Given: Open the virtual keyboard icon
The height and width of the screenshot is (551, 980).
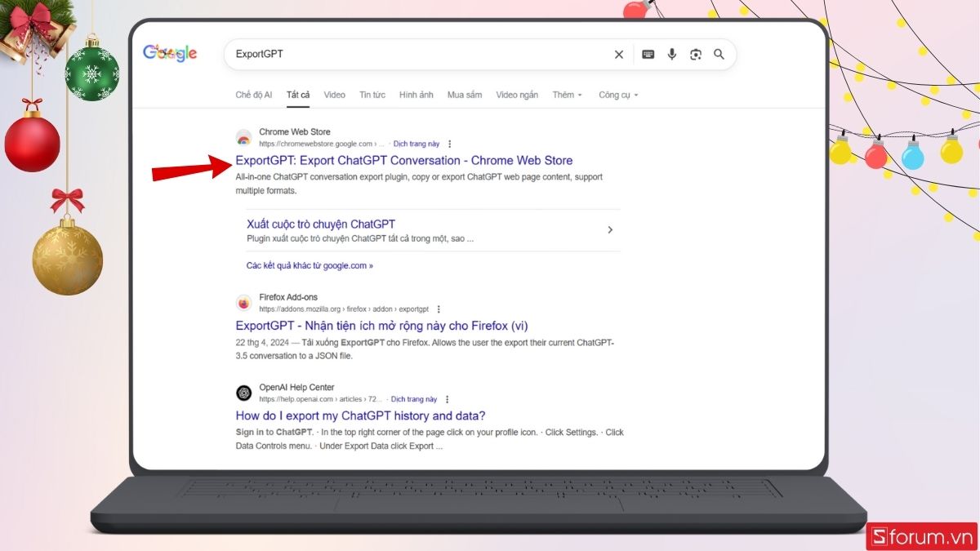Looking at the screenshot, I should point(647,54).
